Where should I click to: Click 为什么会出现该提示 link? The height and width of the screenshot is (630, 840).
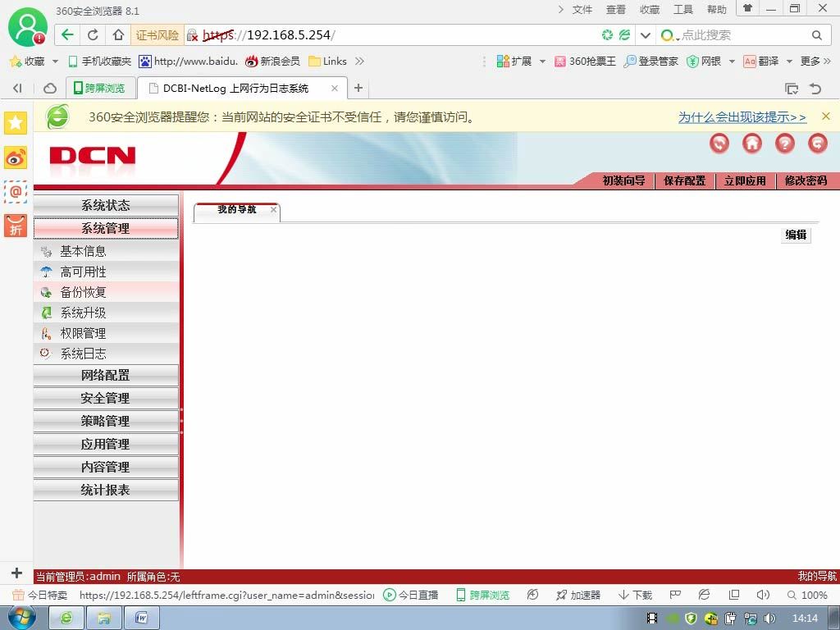coord(742,116)
